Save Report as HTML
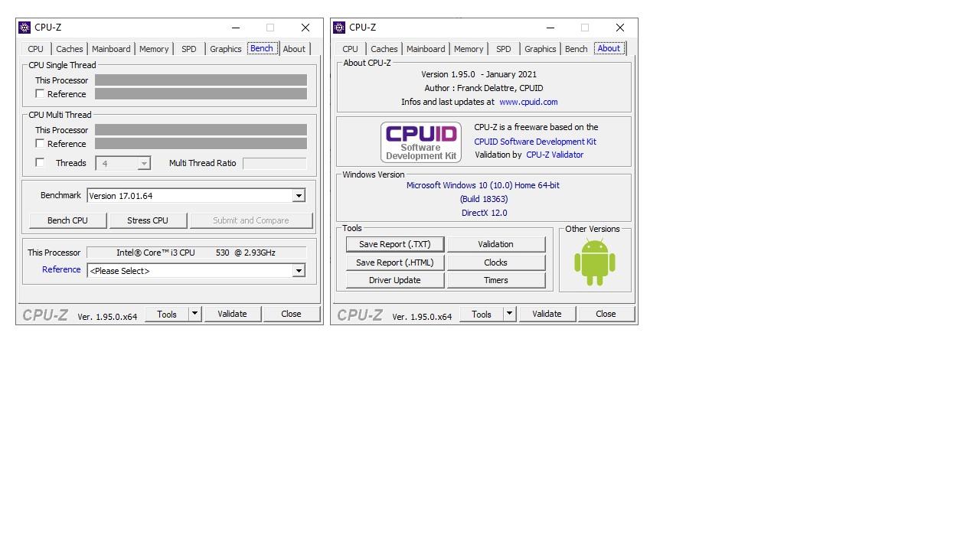Viewport: 980px width, 551px height. pos(395,262)
